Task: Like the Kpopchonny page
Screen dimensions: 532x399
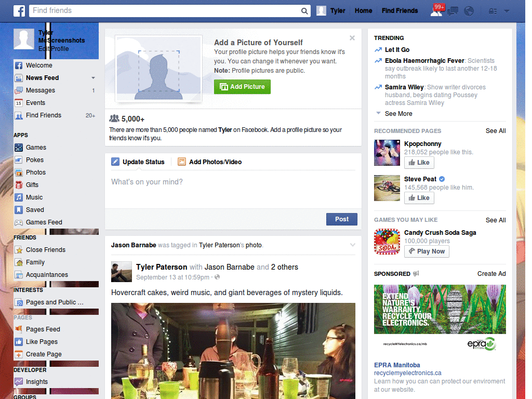Action: [419, 163]
